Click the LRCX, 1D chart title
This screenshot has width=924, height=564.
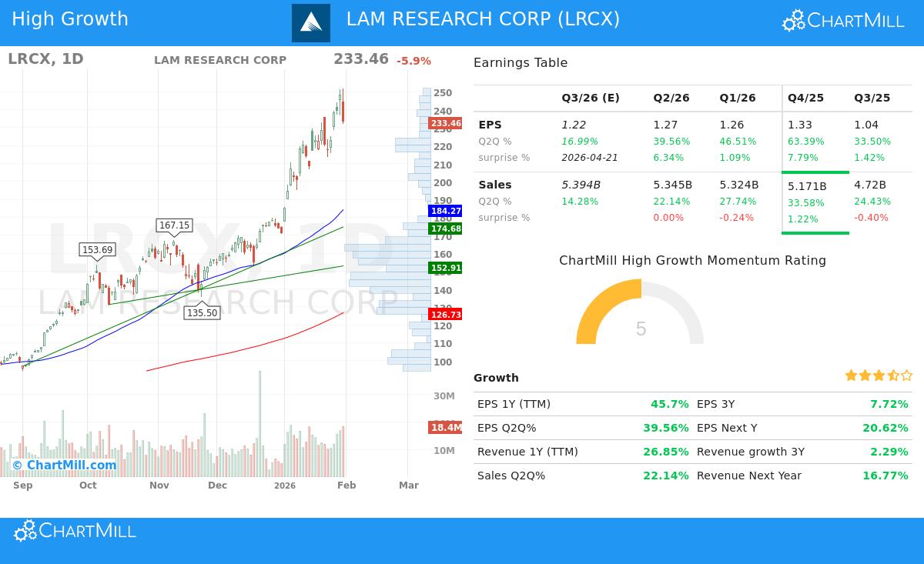45,58
